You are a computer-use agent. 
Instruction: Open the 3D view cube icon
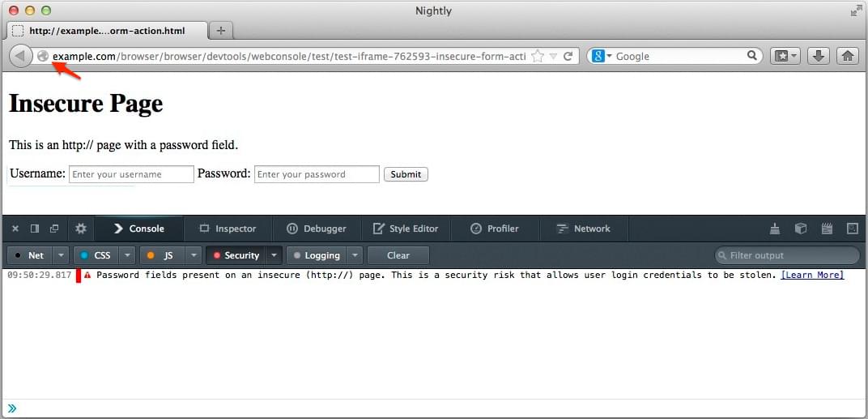click(x=801, y=229)
